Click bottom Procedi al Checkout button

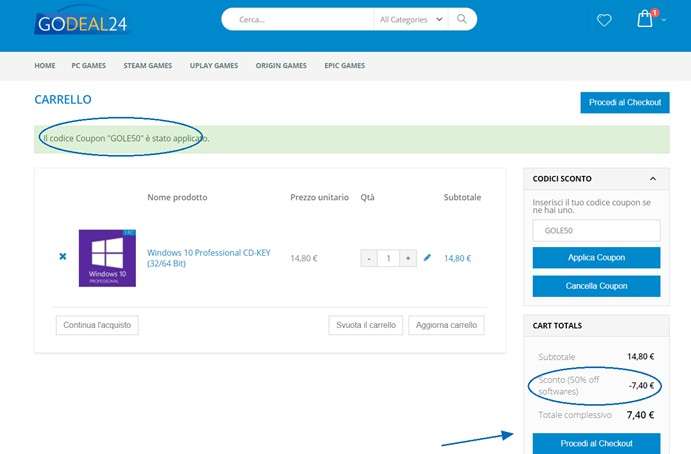596,443
